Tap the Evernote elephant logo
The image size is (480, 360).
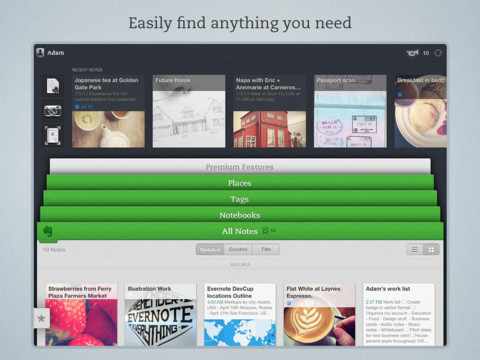point(48,231)
